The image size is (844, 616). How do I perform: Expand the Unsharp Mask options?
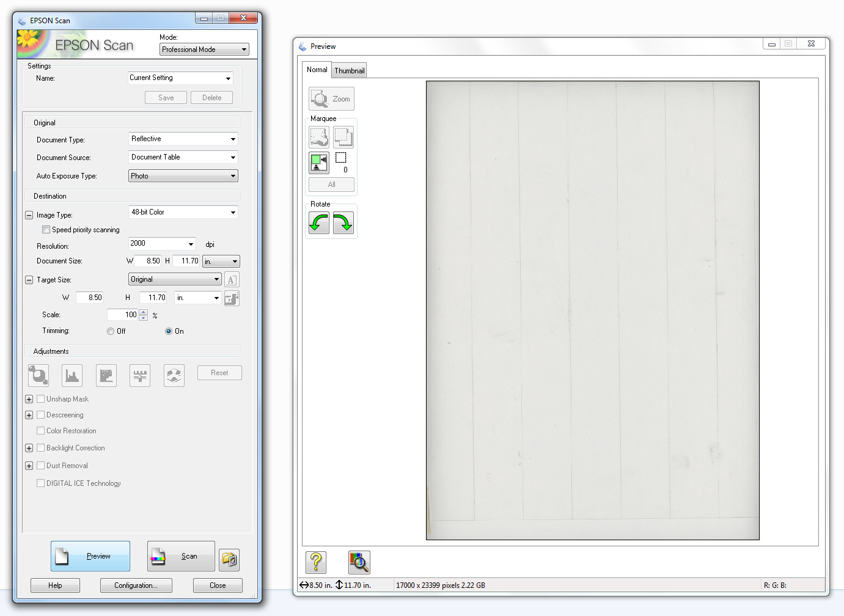click(x=29, y=399)
